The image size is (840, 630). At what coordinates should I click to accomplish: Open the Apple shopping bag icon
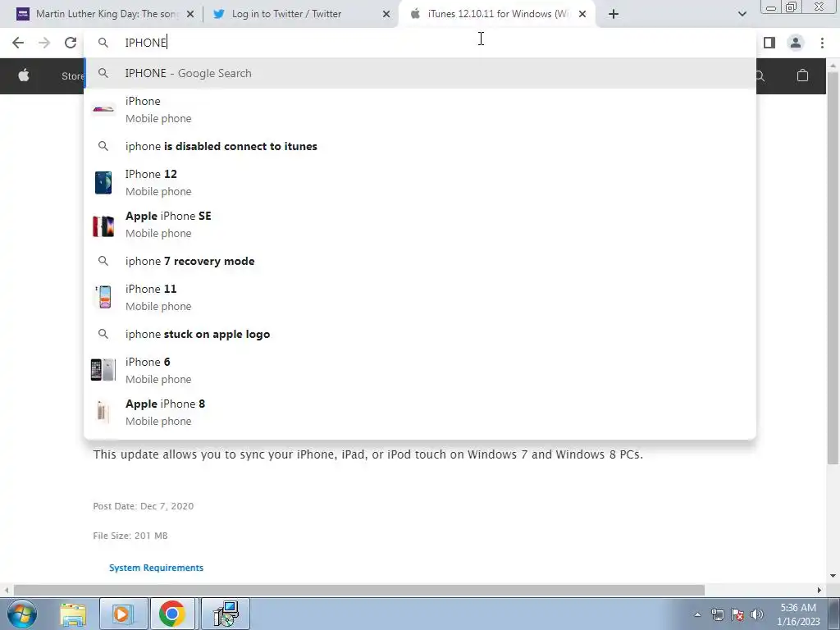(x=802, y=75)
